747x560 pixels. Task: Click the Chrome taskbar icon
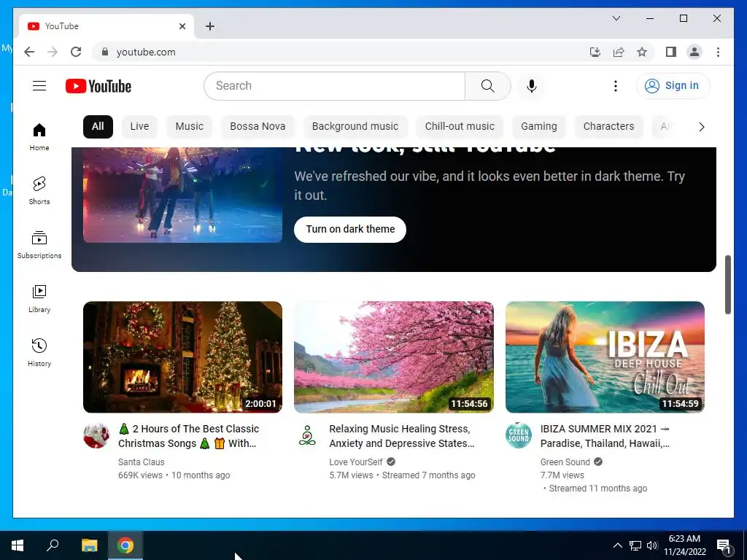(x=125, y=545)
